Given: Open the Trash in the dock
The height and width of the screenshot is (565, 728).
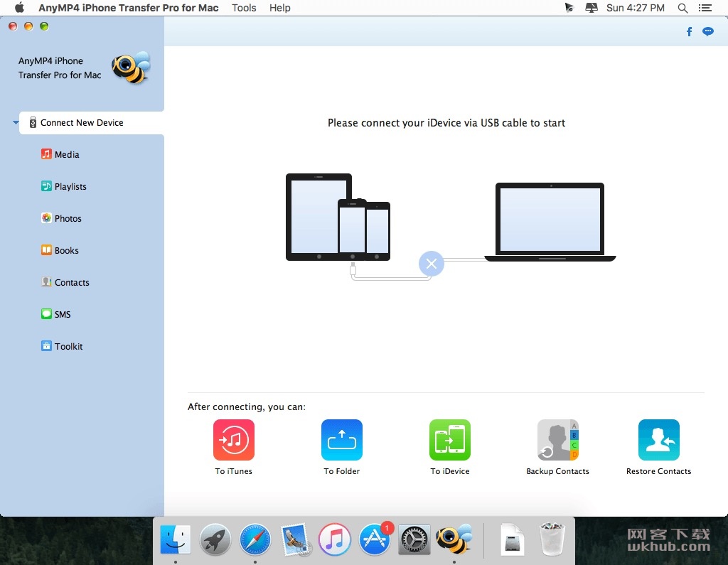Looking at the screenshot, I should point(552,539).
